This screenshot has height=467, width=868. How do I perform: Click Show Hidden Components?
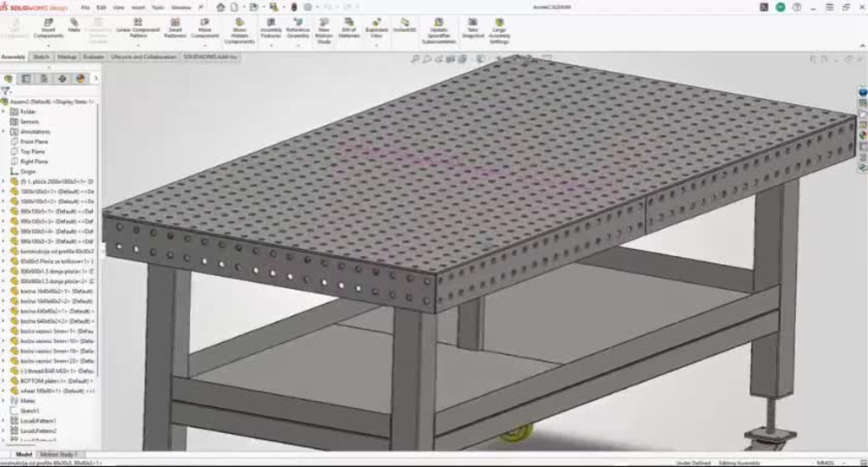point(240,31)
